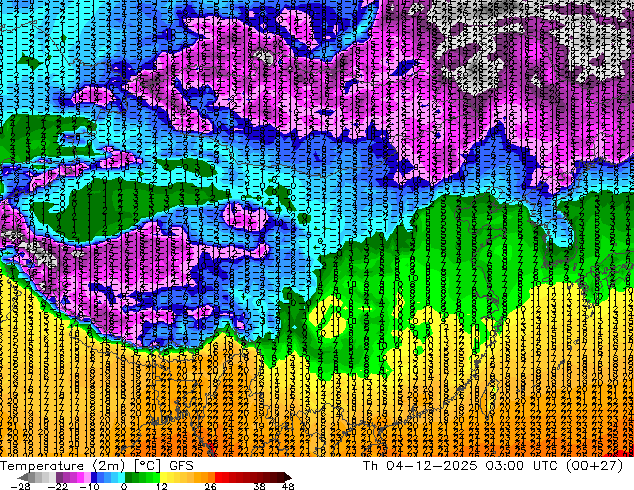Click the dark green swatch right of 0
This screenshot has width=634, height=490.
tap(129, 477)
